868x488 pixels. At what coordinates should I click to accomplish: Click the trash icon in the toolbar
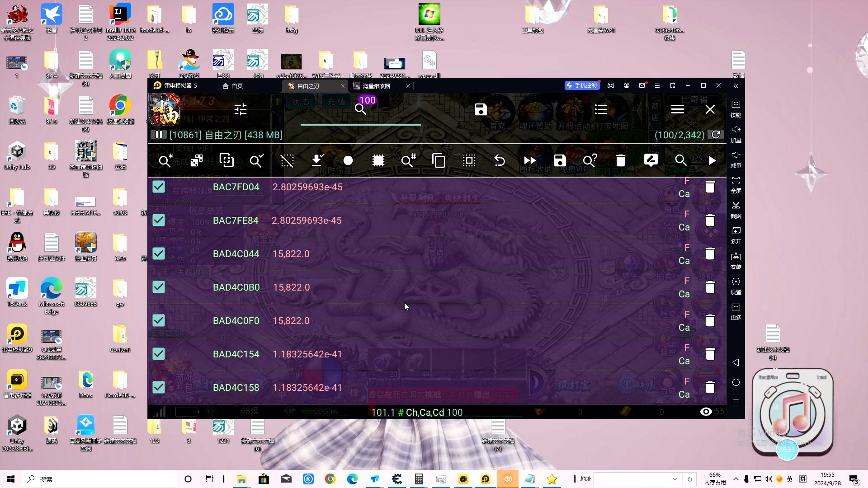620,160
